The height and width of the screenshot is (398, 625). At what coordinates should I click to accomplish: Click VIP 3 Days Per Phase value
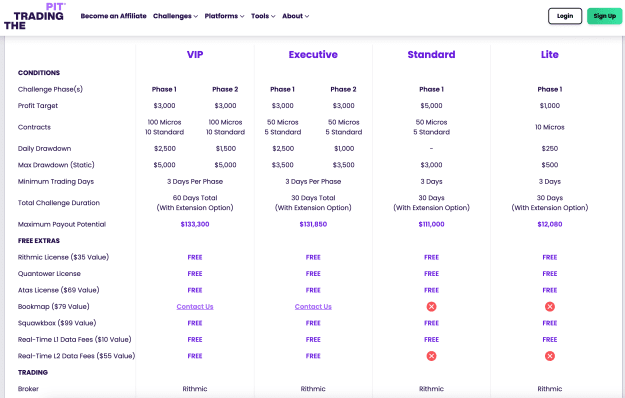(195, 182)
